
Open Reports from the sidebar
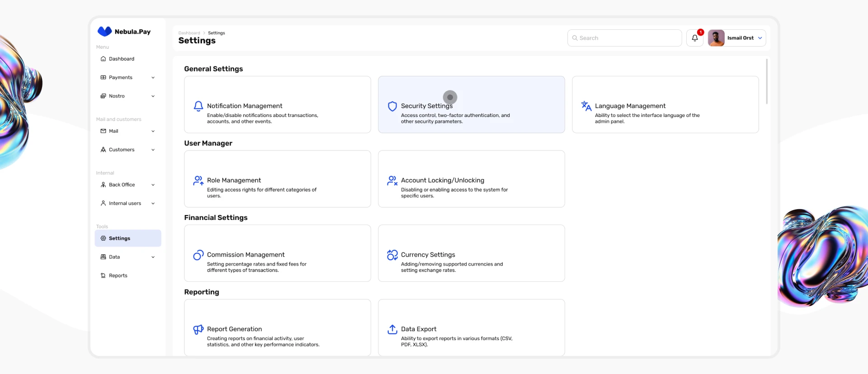pyautogui.click(x=118, y=276)
